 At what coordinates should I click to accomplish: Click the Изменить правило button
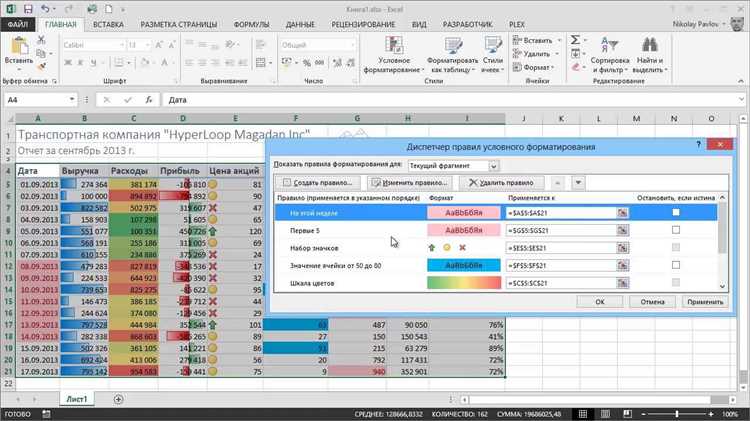(410, 183)
